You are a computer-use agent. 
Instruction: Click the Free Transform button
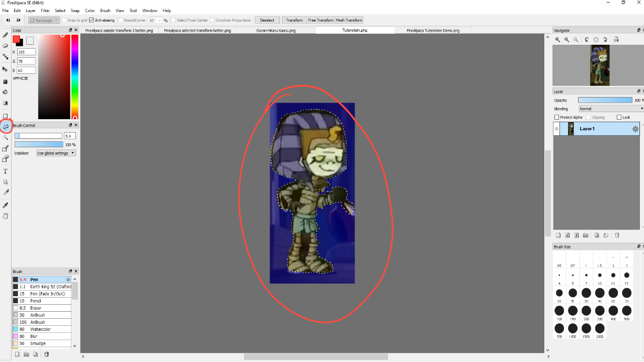click(321, 21)
